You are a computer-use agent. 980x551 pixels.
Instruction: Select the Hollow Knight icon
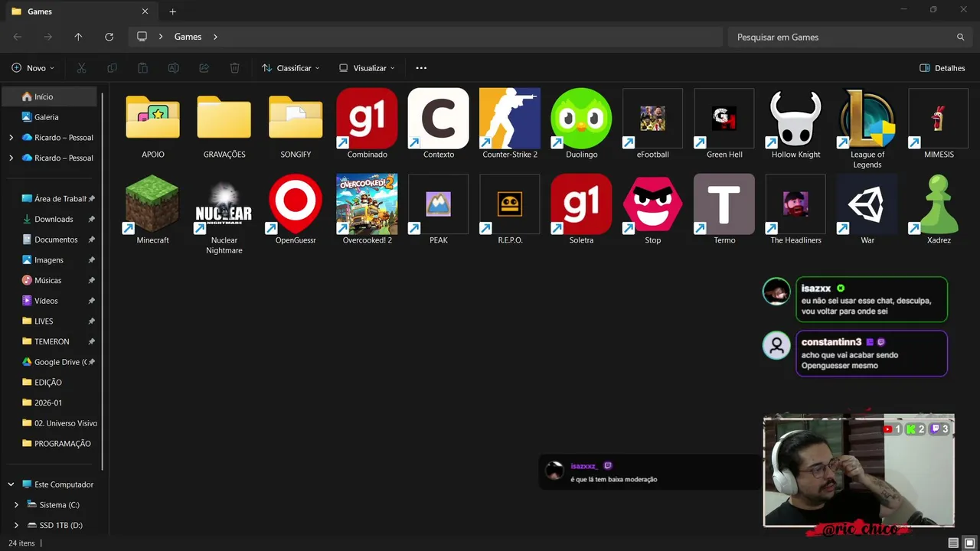click(x=795, y=118)
